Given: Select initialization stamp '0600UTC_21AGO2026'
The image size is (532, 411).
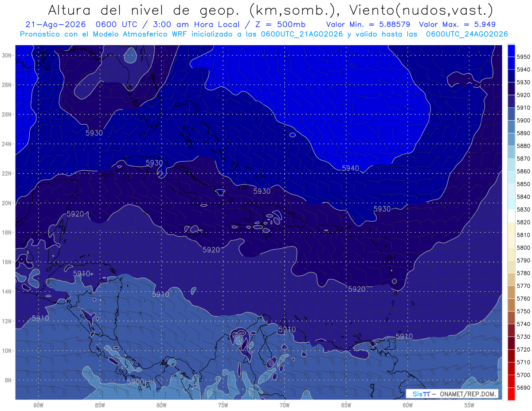Looking at the screenshot, I should [x=302, y=34].
